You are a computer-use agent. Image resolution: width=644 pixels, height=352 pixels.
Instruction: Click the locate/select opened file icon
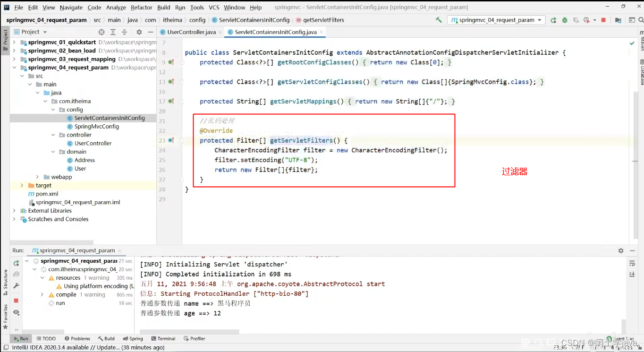tap(102, 32)
